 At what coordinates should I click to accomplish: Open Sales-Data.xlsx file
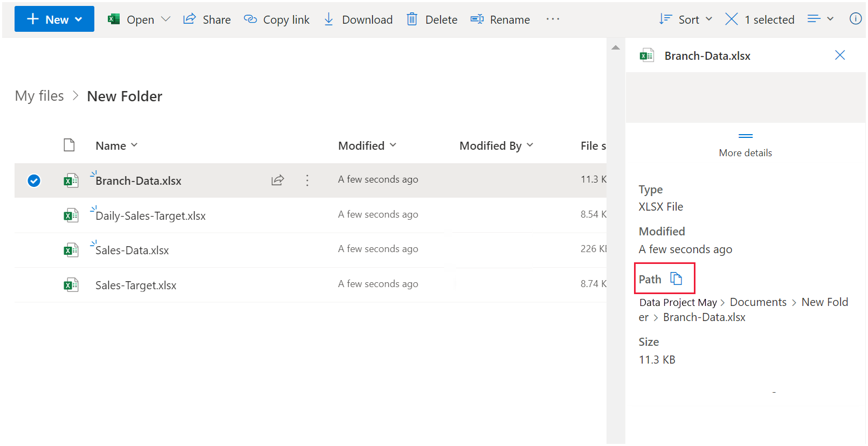coord(132,250)
